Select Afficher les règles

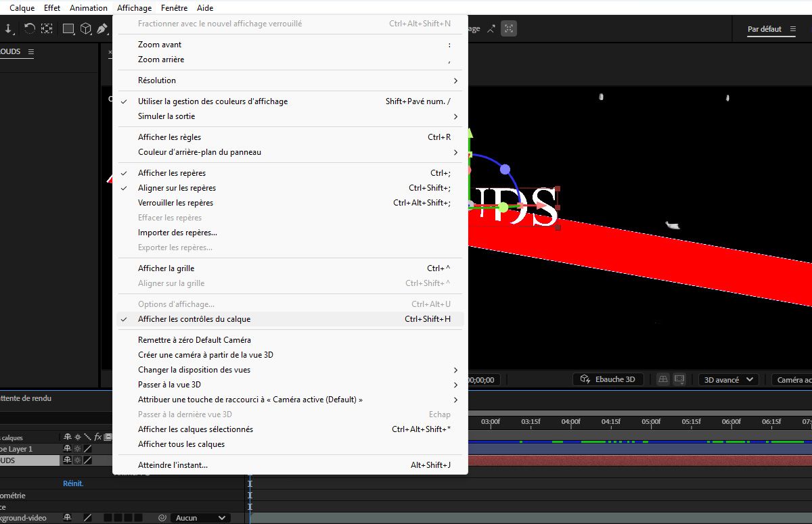(290, 137)
